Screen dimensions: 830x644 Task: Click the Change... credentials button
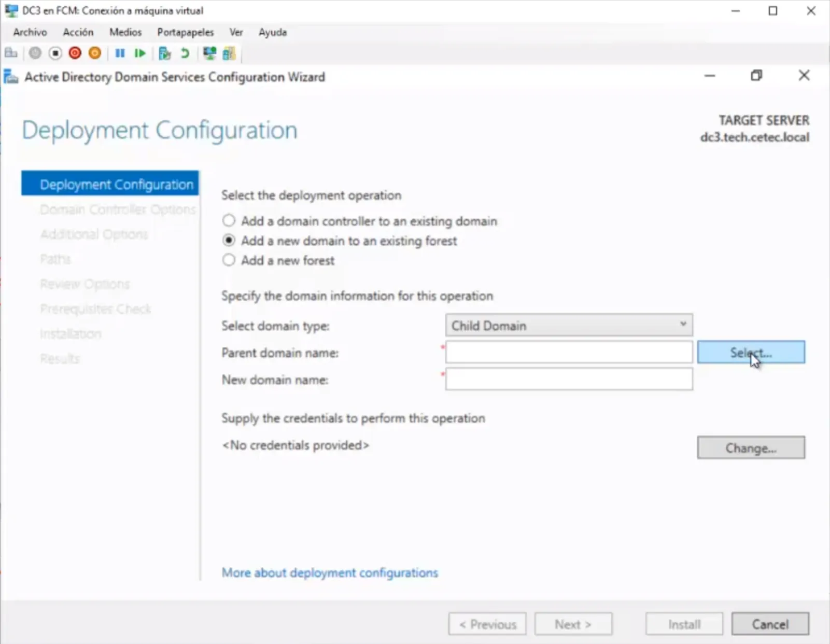(x=750, y=448)
